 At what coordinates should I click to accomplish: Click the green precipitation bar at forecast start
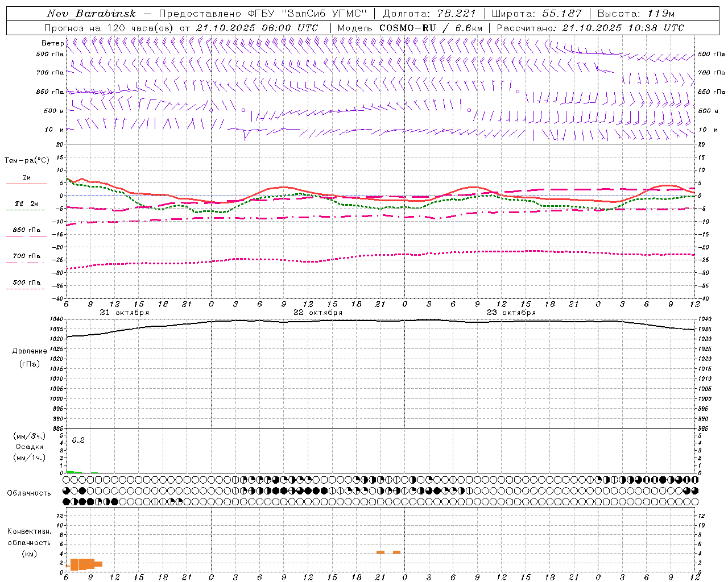(x=74, y=472)
